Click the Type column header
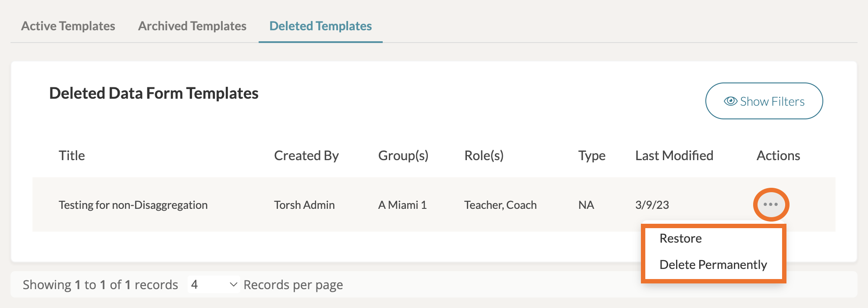868x308 pixels. pyautogui.click(x=591, y=156)
